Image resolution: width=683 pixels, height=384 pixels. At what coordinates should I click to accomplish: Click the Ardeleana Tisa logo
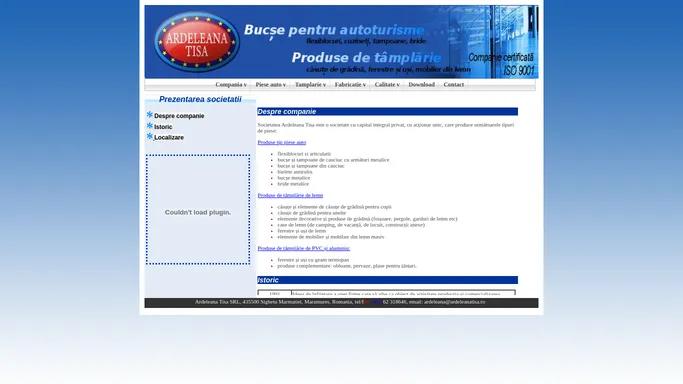pyautogui.click(x=196, y=42)
